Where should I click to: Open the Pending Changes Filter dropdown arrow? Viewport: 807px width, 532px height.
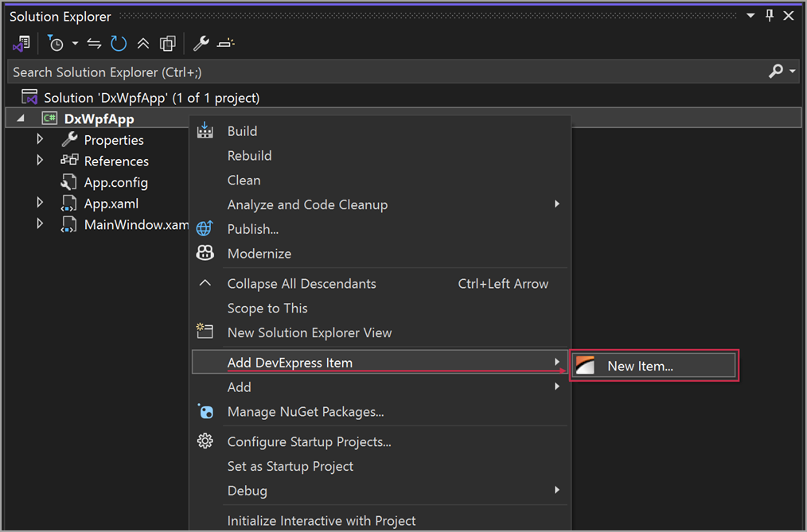[x=75, y=43]
